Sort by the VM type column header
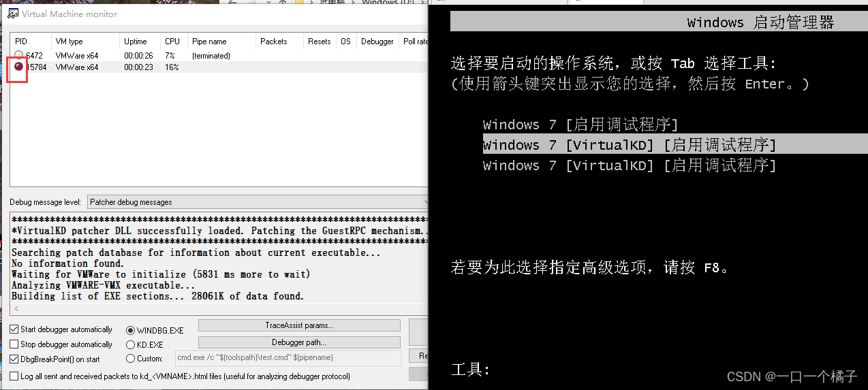The image size is (868, 390). point(85,42)
